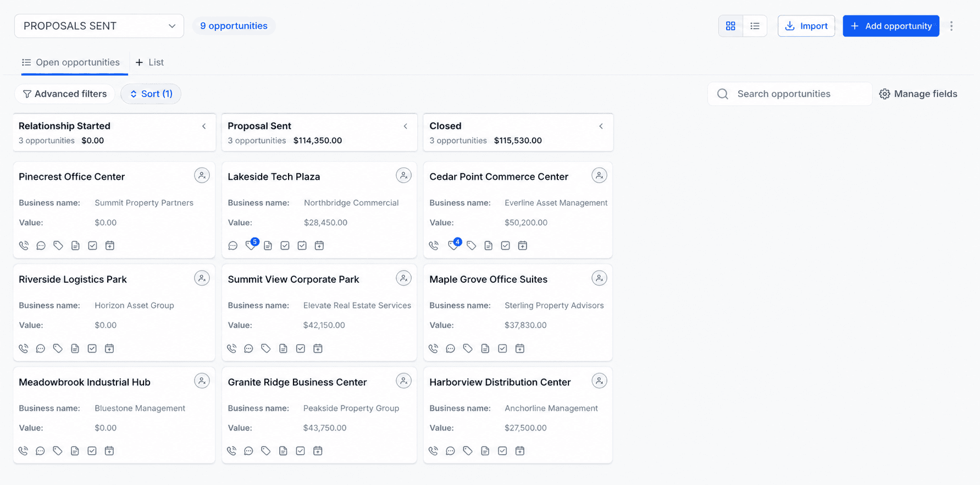This screenshot has width=980, height=485.
Task: Switch to board grid view
Action: [730, 26]
